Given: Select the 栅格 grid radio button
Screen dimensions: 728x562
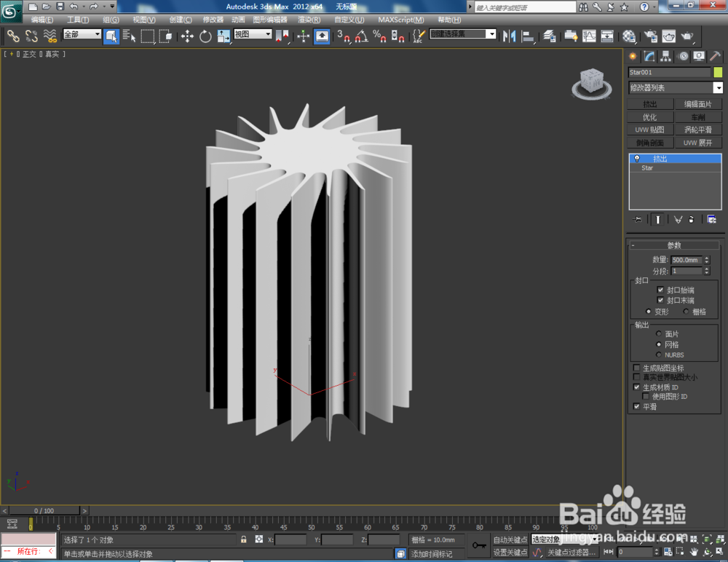Looking at the screenshot, I should pos(686,311).
